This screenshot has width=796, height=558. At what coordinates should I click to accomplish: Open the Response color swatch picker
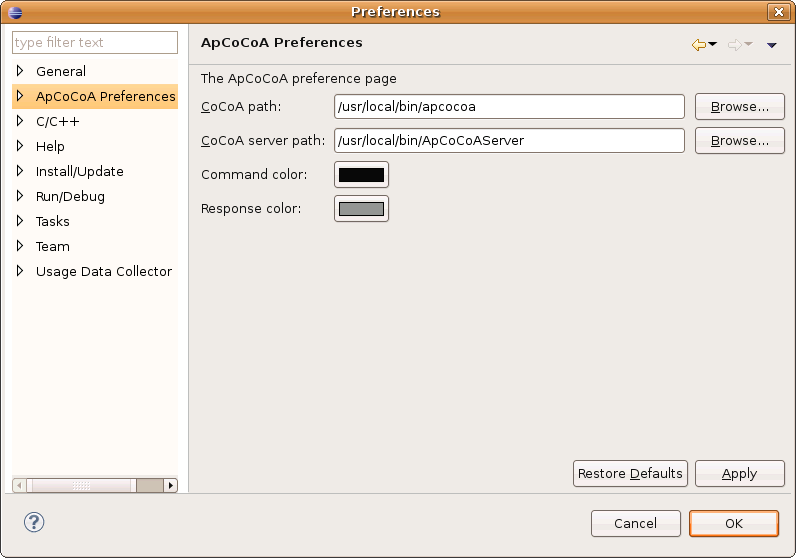click(361, 209)
